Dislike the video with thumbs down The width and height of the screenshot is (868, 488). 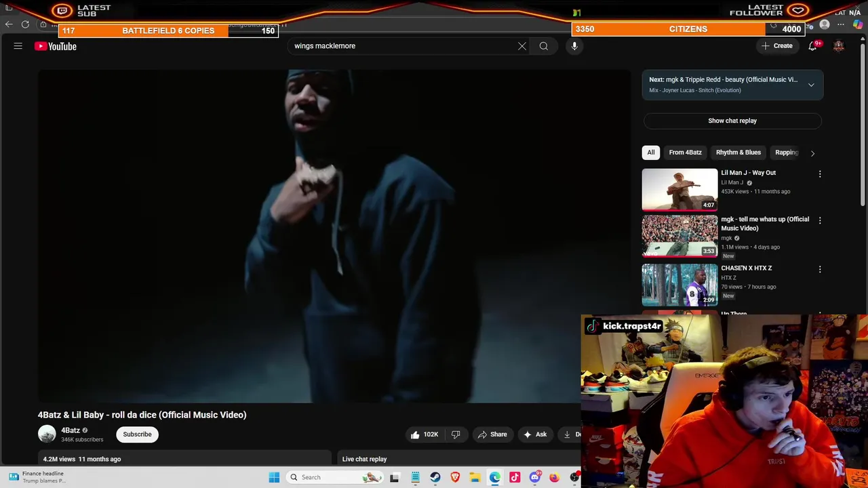pos(456,434)
